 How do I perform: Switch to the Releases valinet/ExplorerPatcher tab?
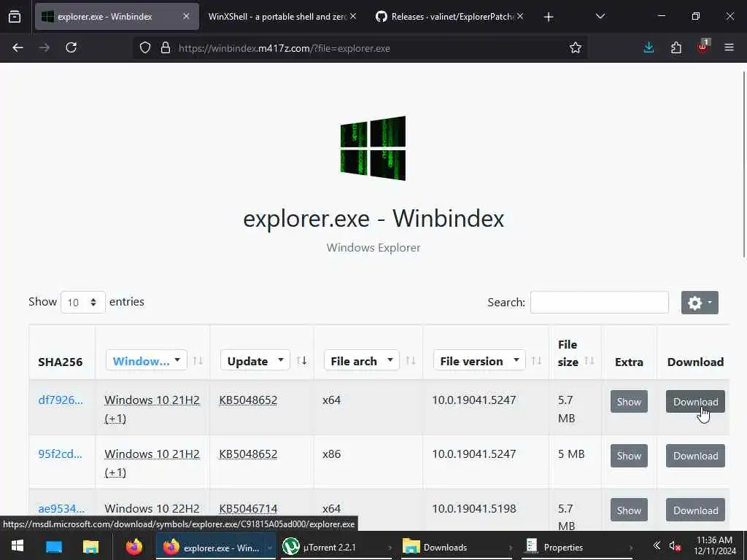pos(447,17)
